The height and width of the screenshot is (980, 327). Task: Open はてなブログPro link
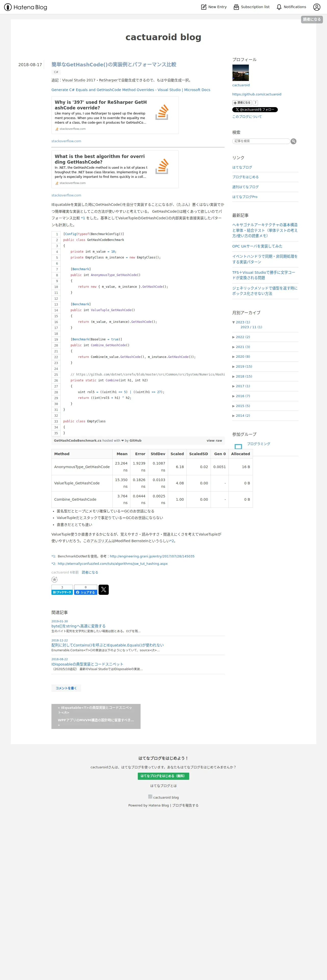[x=245, y=197]
